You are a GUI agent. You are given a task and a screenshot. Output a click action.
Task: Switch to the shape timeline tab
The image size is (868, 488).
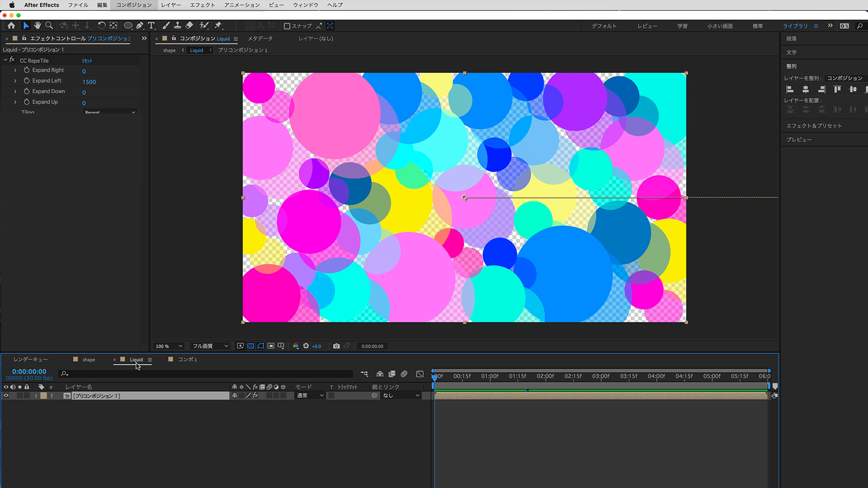tap(89, 360)
